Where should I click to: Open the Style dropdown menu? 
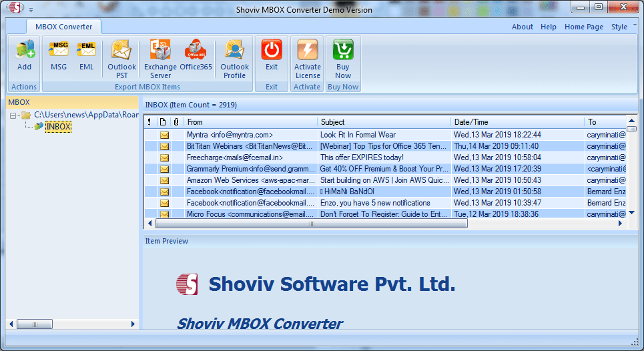tap(619, 27)
